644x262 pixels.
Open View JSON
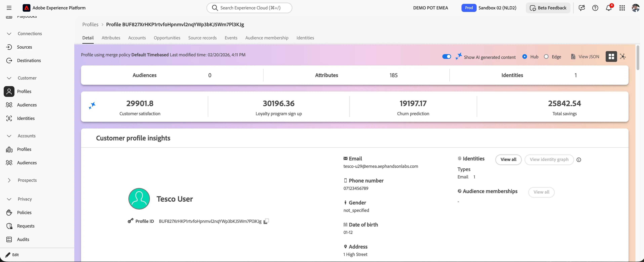point(585,57)
